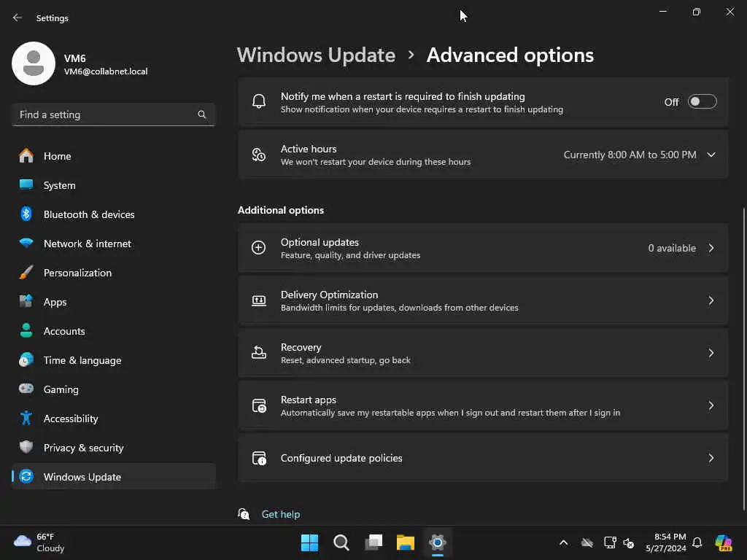Click the System monitor icon in sidebar
The width and height of the screenshot is (747, 560).
(x=26, y=184)
